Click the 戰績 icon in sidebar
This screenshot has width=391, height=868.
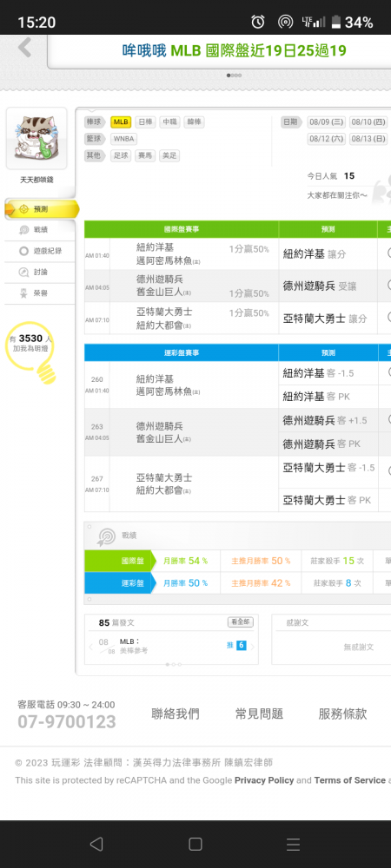[23, 230]
